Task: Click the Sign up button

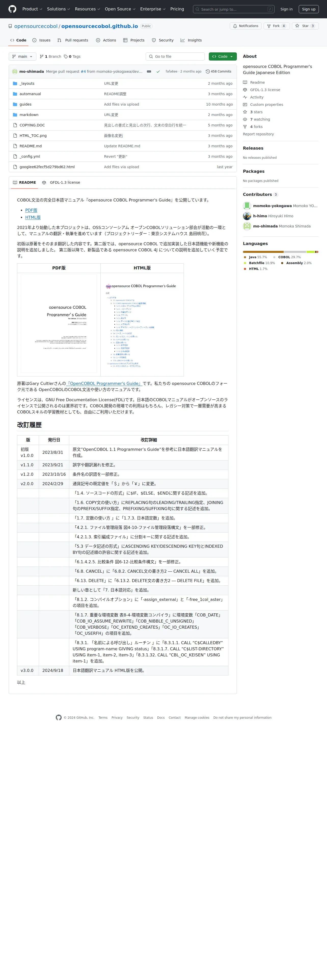Action: click(308, 9)
